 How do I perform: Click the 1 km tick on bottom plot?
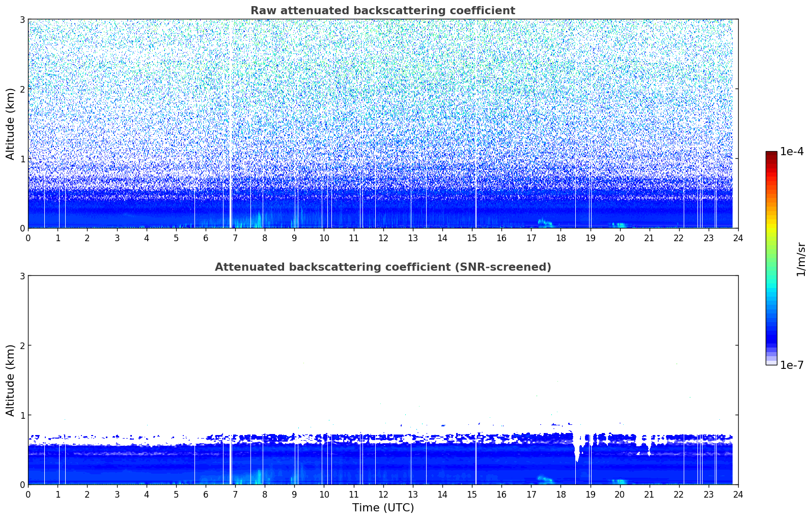22,415
